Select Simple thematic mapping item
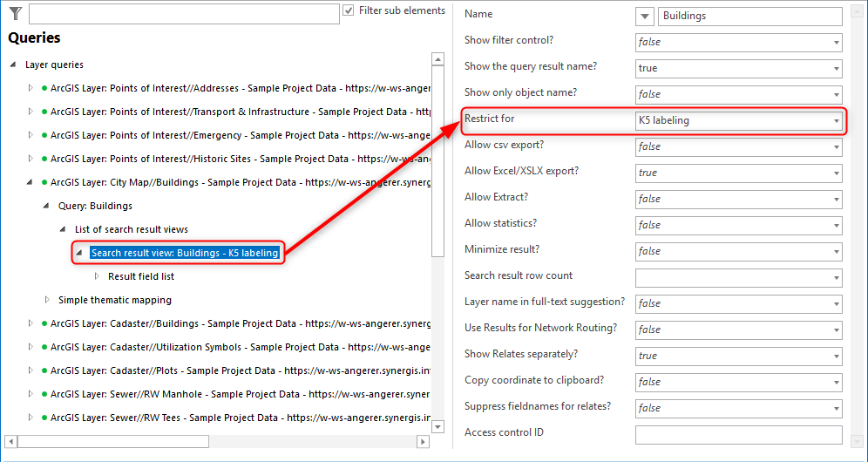 point(115,300)
